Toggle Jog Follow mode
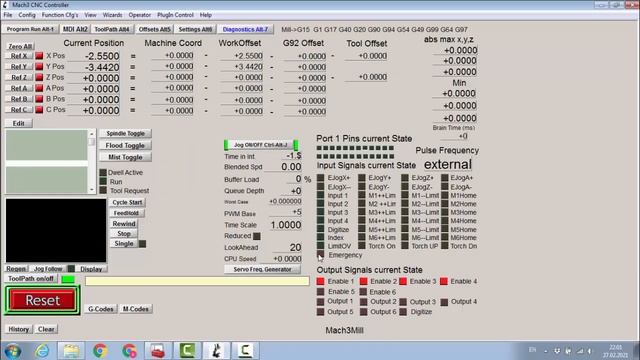640x360 pixels. 48,269
